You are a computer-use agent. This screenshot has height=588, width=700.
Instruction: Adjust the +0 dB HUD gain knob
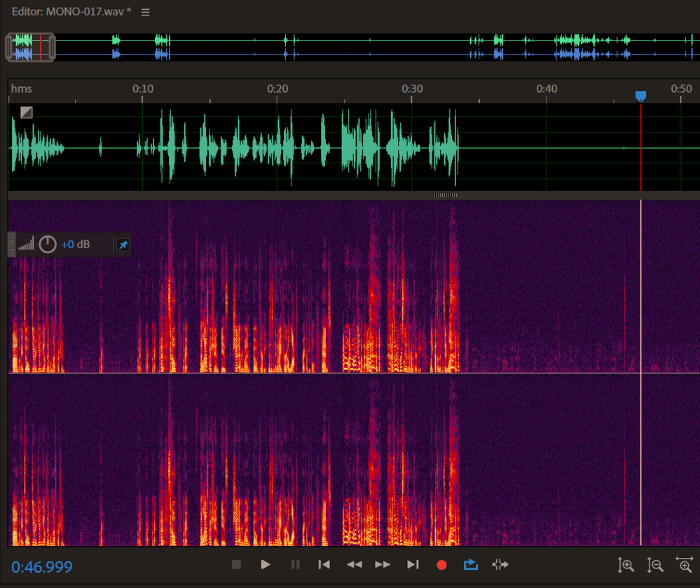click(48, 244)
